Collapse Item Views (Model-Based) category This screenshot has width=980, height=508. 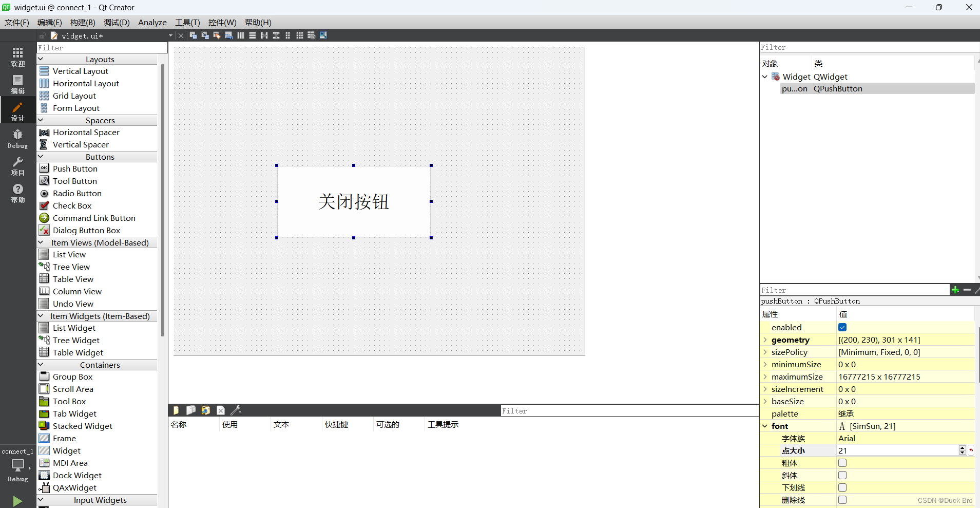tap(41, 242)
